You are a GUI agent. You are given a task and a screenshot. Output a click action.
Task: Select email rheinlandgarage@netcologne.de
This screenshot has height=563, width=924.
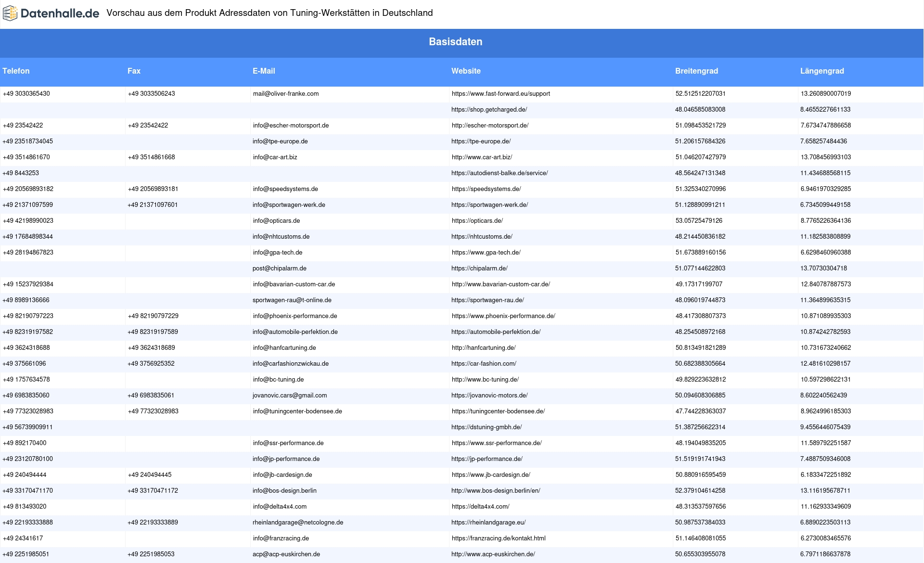[x=298, y=523]
